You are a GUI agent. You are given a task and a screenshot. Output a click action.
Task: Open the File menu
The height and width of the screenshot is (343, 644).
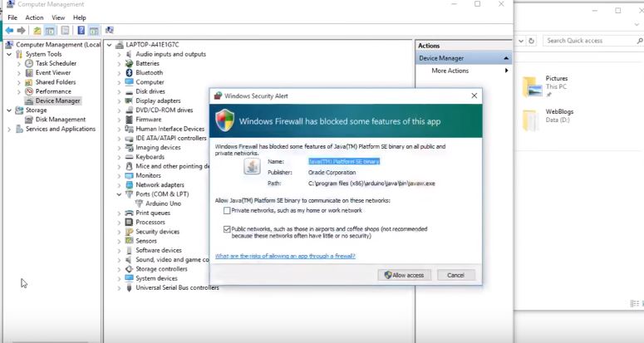[12, 17]
